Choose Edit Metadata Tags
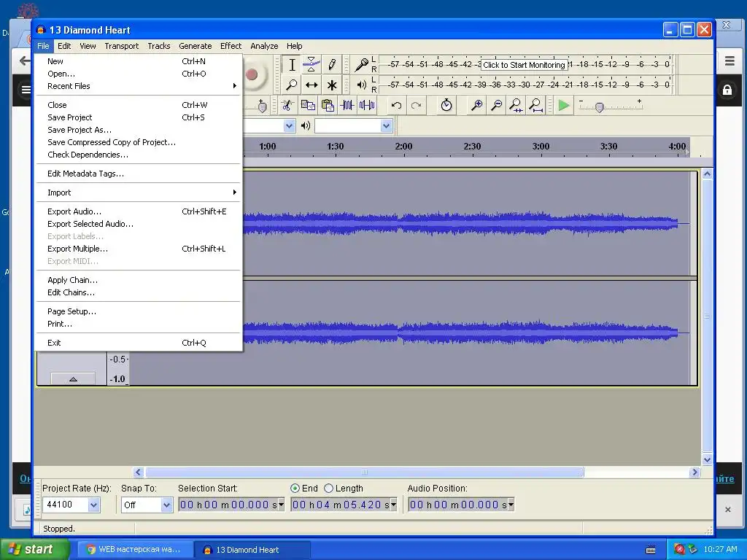 pos(139,174)
